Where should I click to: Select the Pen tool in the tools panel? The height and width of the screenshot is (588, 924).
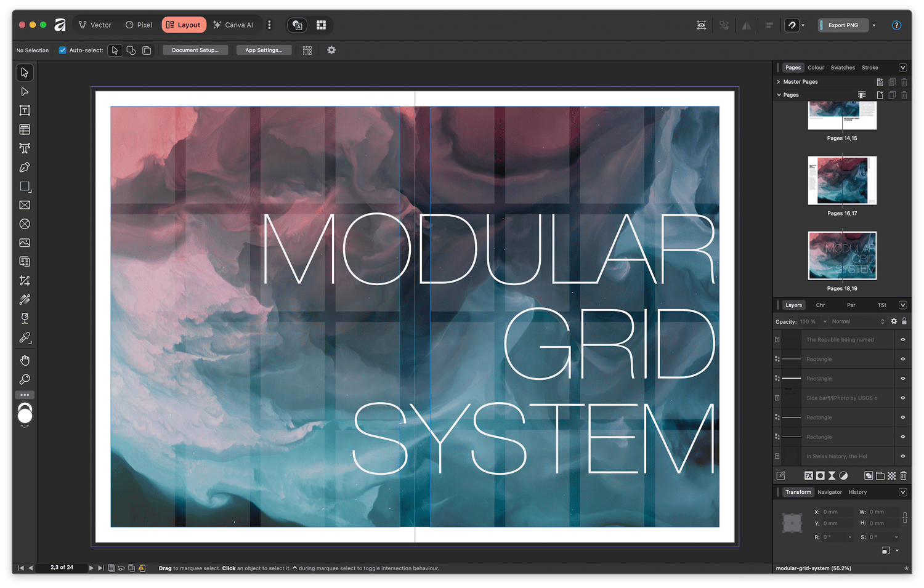tap(25, 167)
